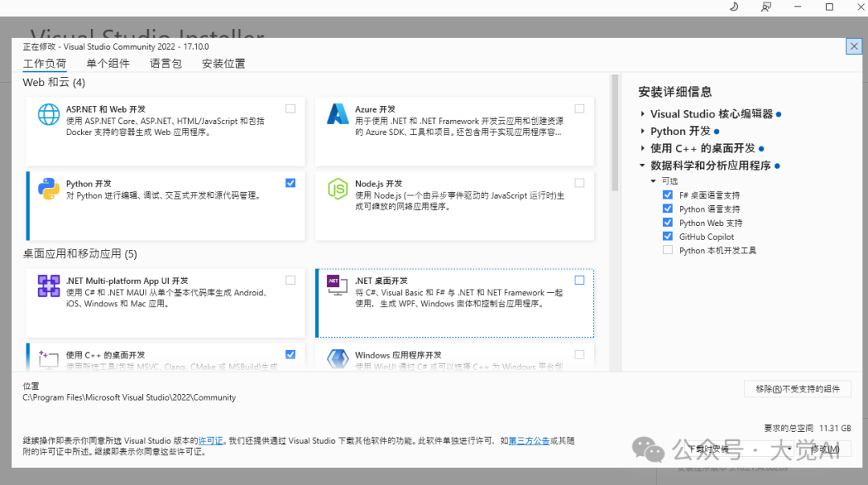Check the Azure 开发 workload checkbox
868x485 pixels.
point(579,109)
